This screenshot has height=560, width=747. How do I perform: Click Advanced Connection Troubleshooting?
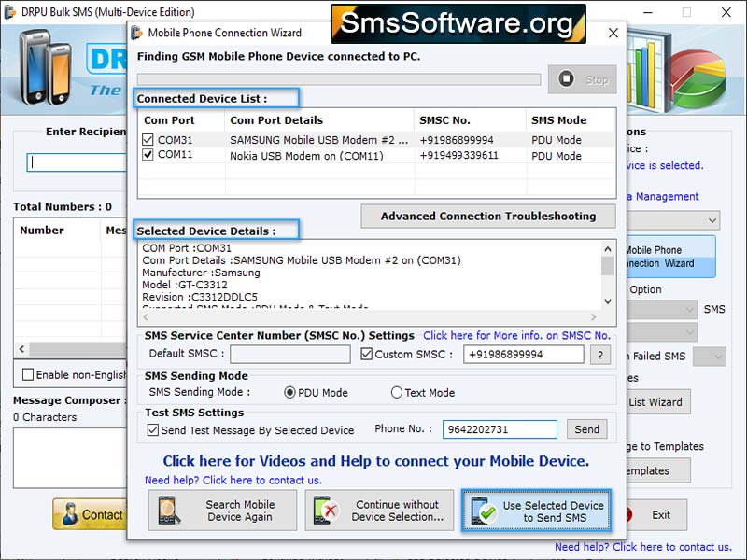pos(487,217)
